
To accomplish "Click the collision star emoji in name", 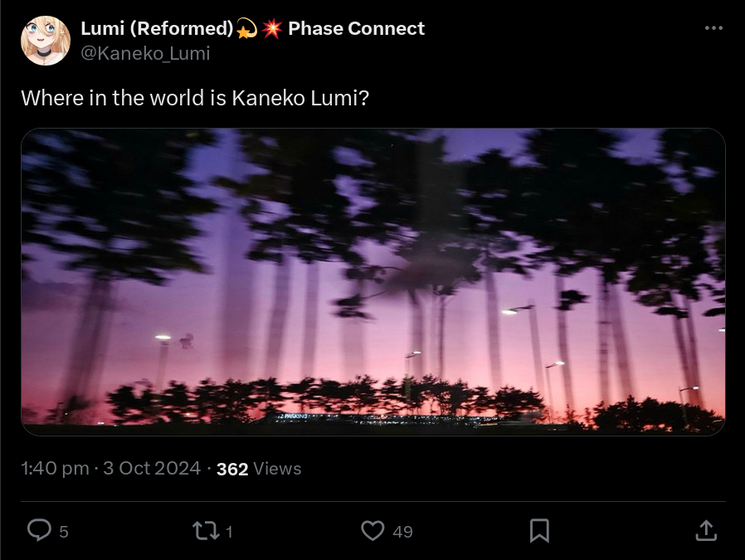I will (x=272, y=28).
